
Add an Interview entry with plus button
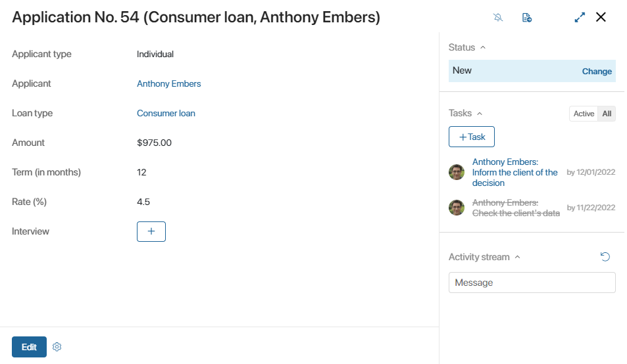[x=151, y=231]
